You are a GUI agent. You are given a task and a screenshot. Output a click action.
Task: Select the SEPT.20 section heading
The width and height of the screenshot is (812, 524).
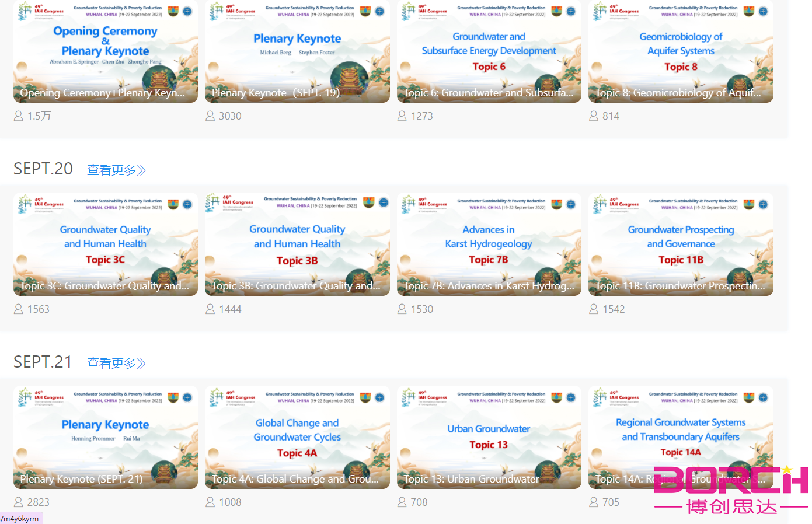(43, 169)
